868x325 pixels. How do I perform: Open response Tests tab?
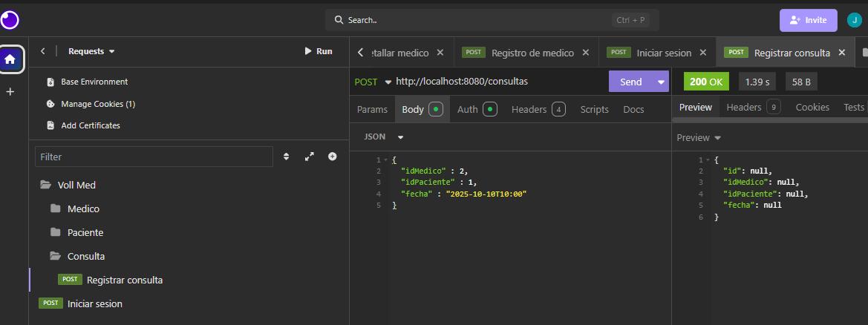point(854,107)
